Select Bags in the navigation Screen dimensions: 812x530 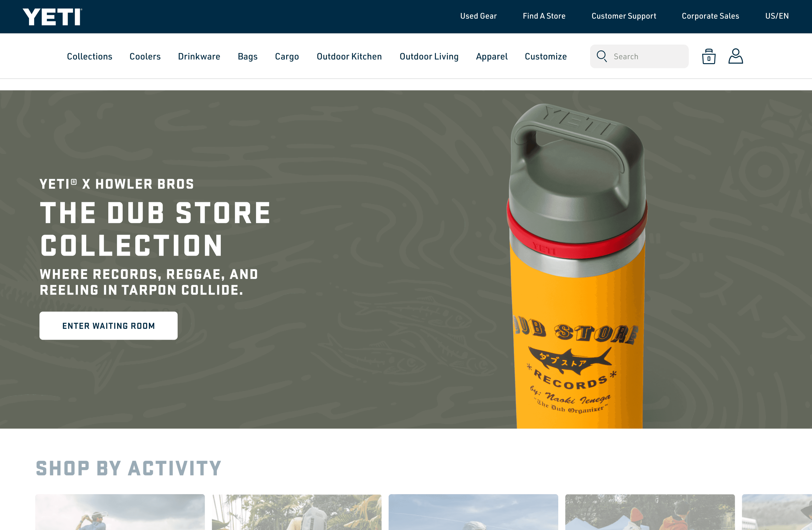click(247, 57)
